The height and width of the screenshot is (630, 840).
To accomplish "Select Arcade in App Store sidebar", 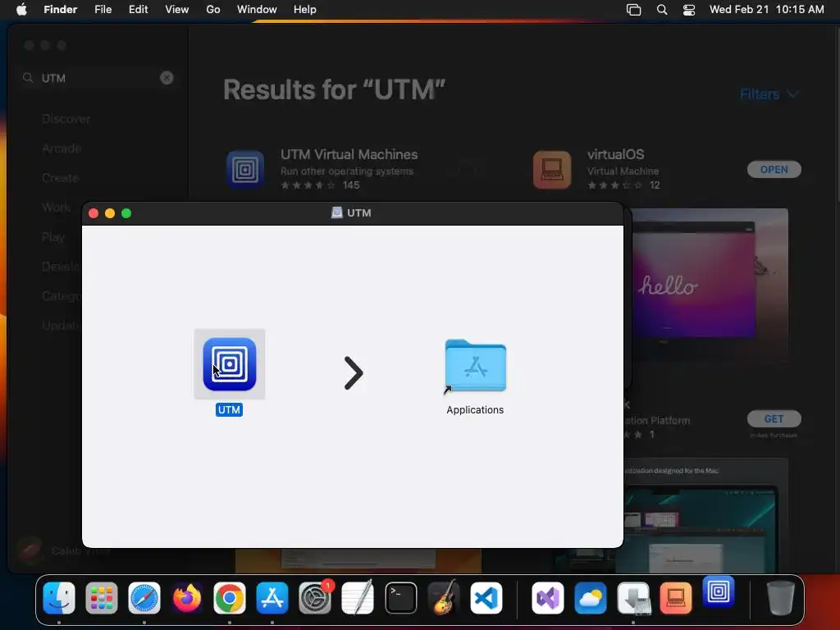I will (62, 148).
